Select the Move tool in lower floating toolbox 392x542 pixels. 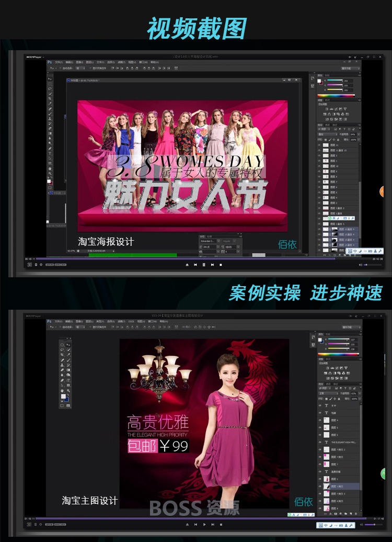68,345
